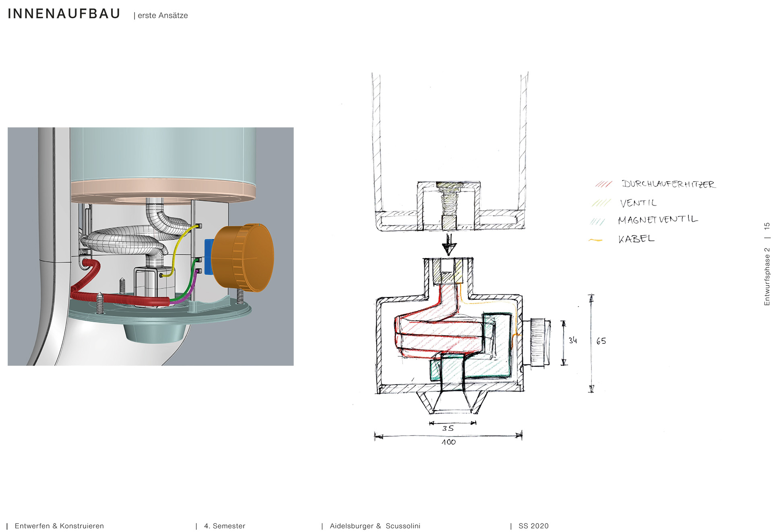Click the teal Magnetventil legend swatch
773x532 pixels.
(x=597, y=221)
